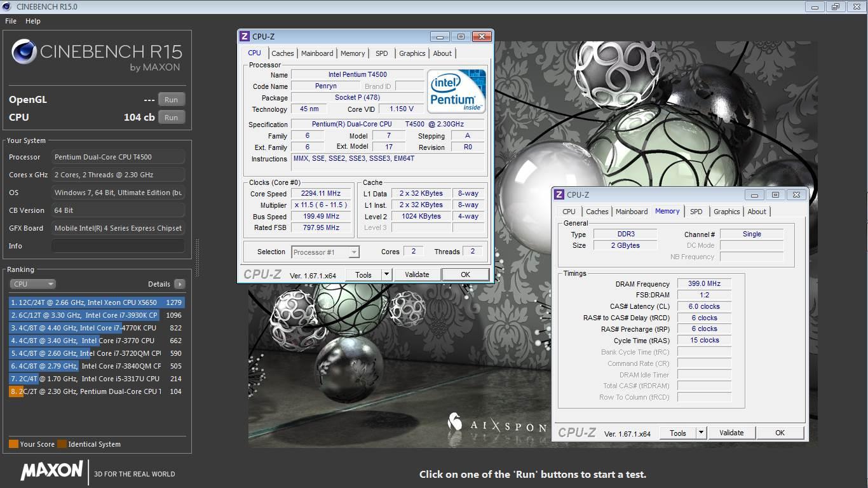Click Tools button in the CPU window
The width and height of the screenshot is (868, 488).
363,274
